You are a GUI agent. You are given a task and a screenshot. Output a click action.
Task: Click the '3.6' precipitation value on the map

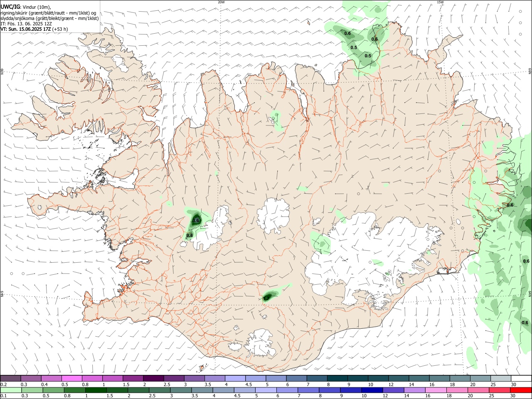(x=196, y=220)
